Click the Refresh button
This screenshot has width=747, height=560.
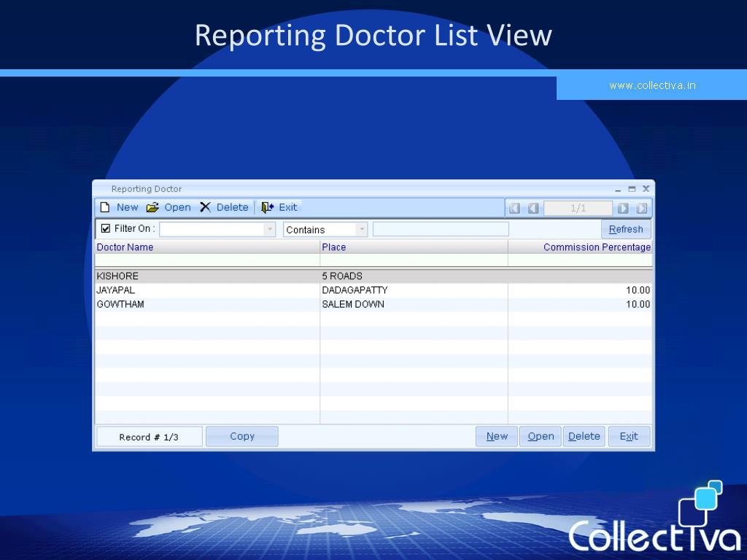(x=626, y=229)
